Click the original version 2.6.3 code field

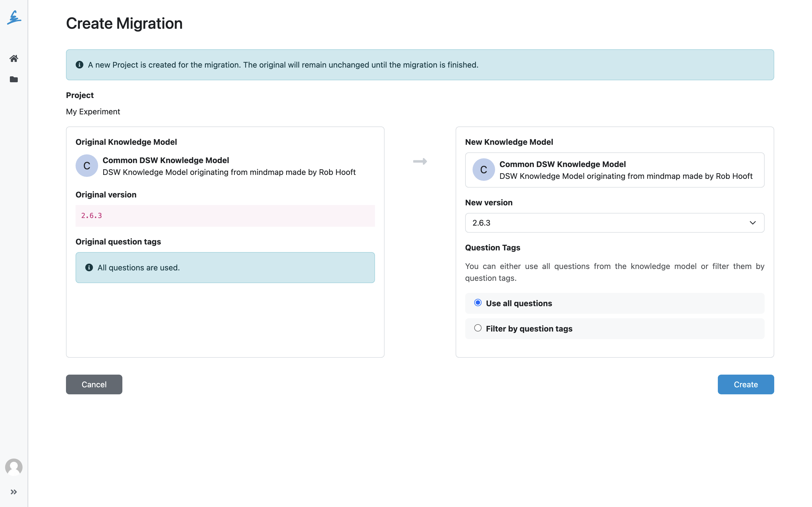click(225, 215)
